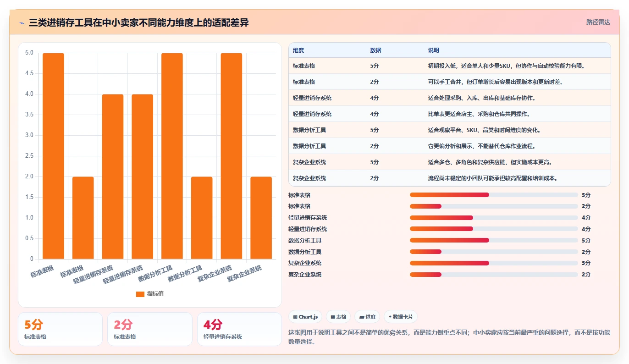Screen dimensions: 629x364
Task: Click the 指标值 legend text
Action: 155,294
